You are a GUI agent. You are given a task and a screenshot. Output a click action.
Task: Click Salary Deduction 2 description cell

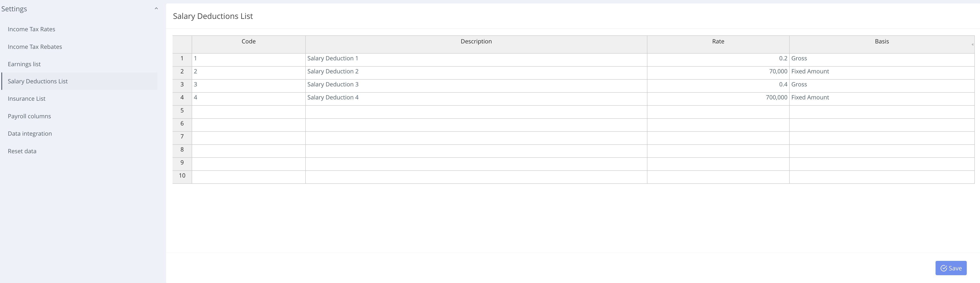476,72
